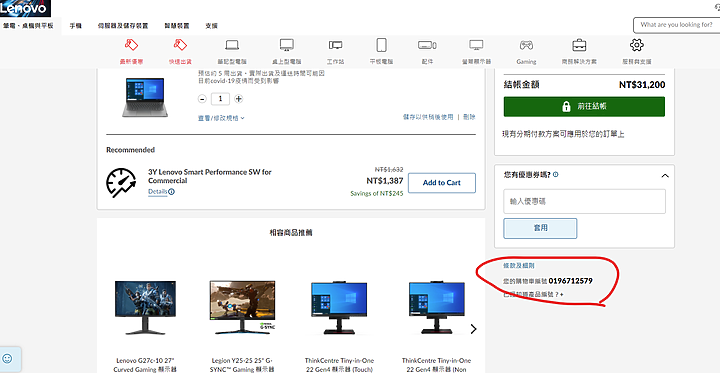Viewport: 720px width, 373px height.
Task: Open the 配件 accessories category icon
Action: 427,45
